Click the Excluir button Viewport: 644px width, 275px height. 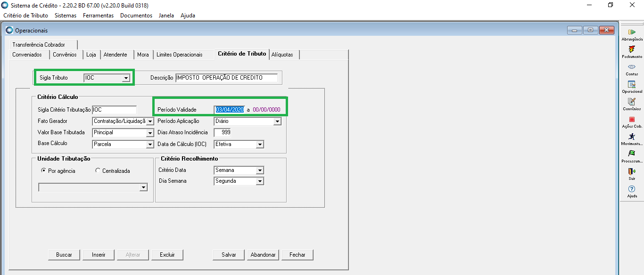pos(167,255)
